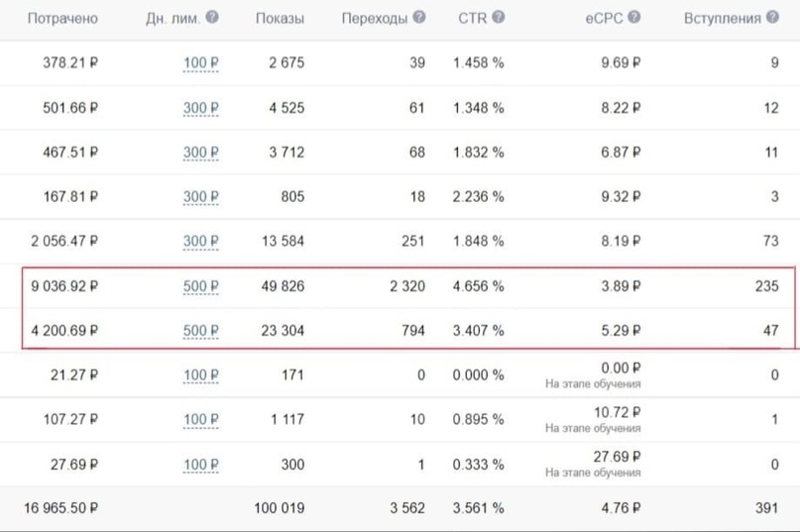Click joins value 235
The height and width of the screenshot is (532, 800).
pos(767,285)
